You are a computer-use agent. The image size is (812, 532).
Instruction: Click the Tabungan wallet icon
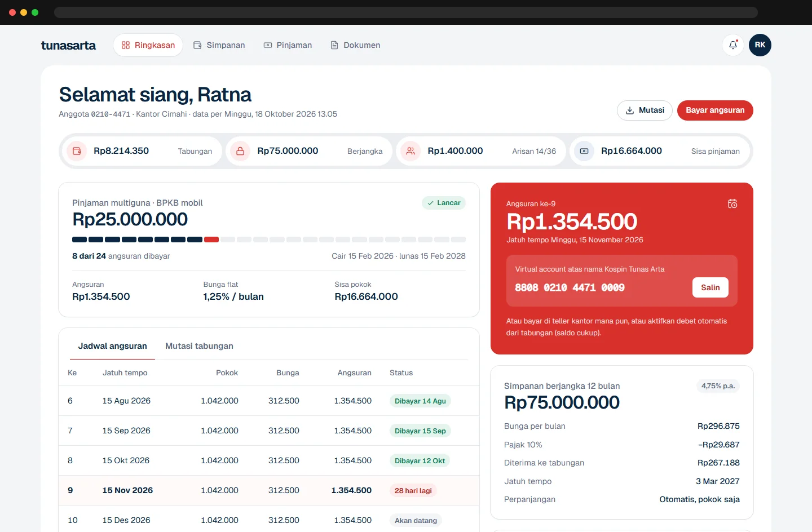[x=77, y=151]
